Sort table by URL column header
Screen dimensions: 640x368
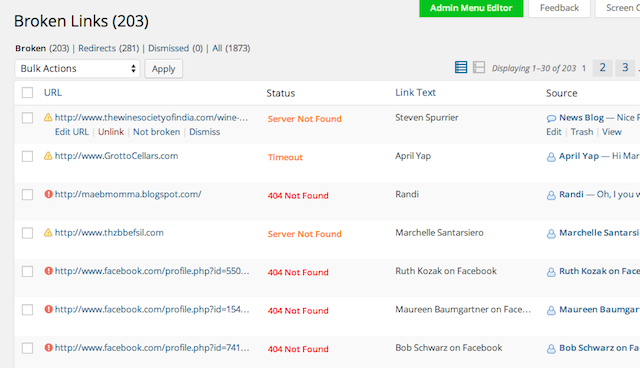pyautogui.click(x=53, y=93)
